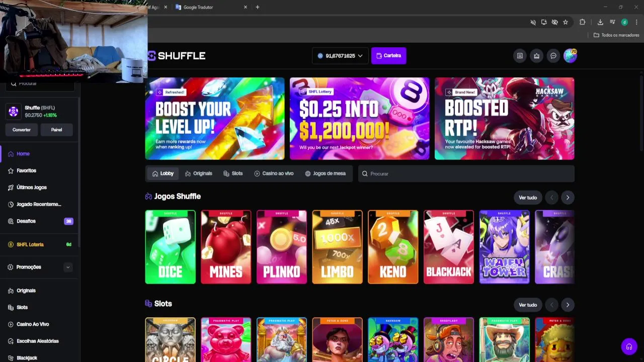Open Jogado Recentemente in the sidebar
Screen dimensions: 644x362
click(x=39, y=204)
